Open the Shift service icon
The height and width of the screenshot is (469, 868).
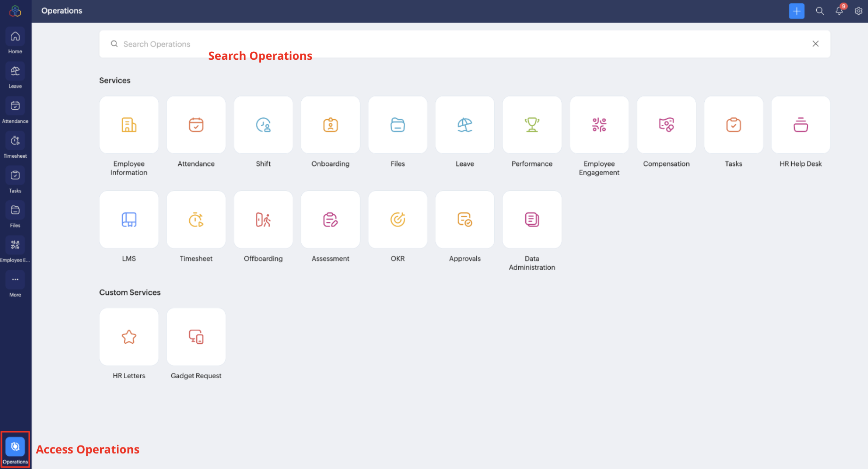click(263, 125)
